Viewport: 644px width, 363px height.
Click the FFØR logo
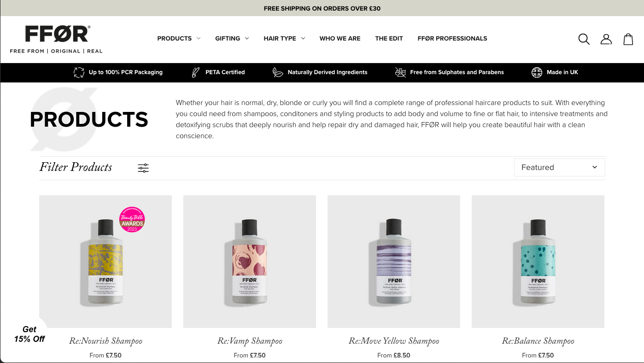[56, 39]
